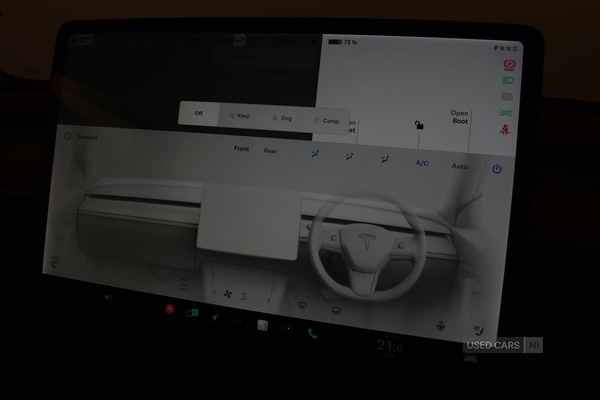The width and height of the screenshot is (600, 400).
Task: Tap Open Boot
Action: coord(460,117)
